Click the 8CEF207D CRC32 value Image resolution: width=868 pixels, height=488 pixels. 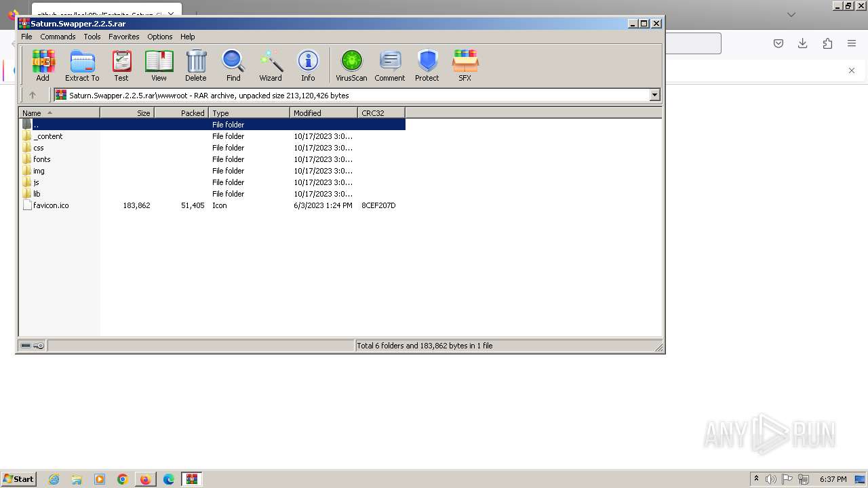tap(378, 205)
